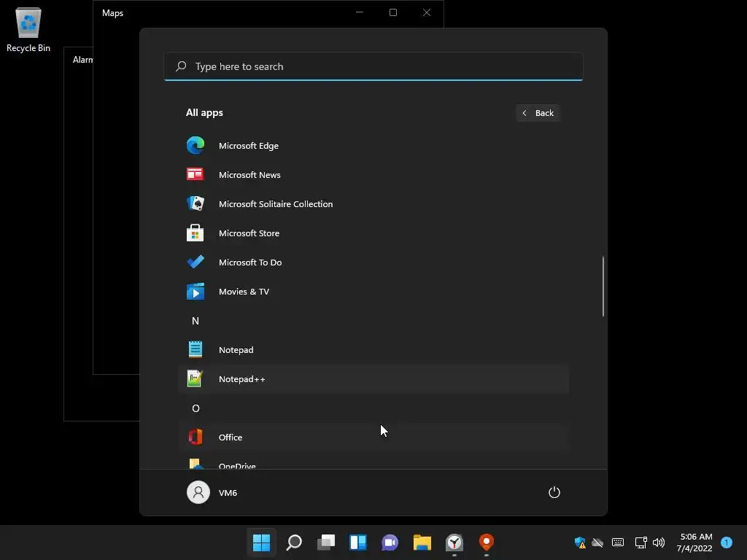Open Recycle Bin desktop icon

tap(28, 29)
